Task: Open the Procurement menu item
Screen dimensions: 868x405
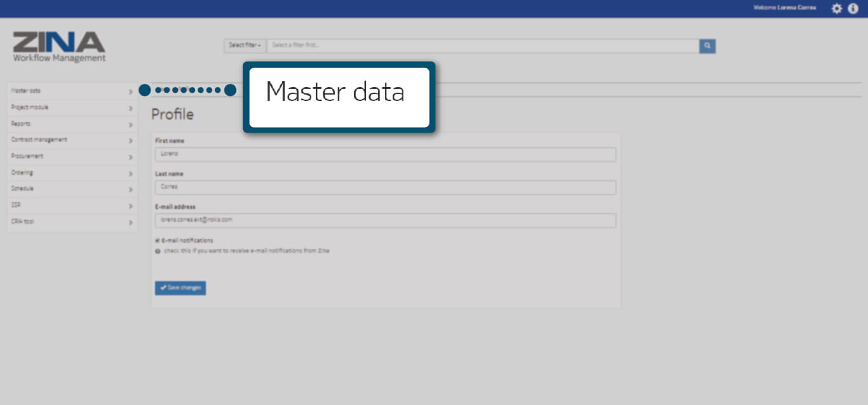Action: pyautogui.click(x=27, y=156)
